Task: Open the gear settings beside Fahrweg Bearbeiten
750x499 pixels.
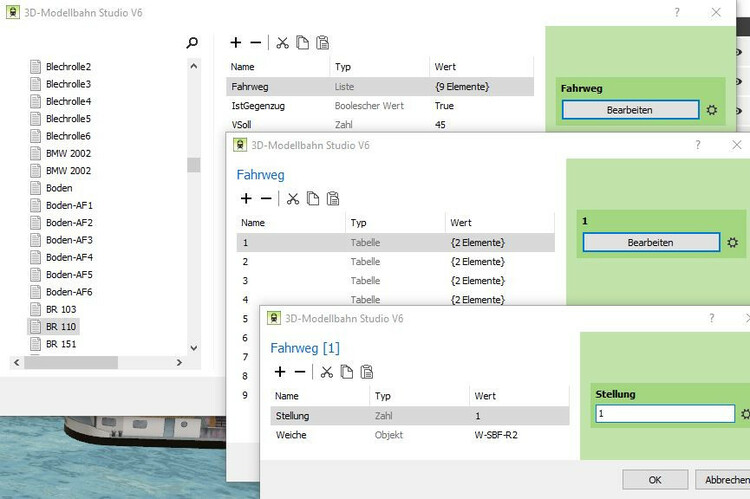Action: 712,110
